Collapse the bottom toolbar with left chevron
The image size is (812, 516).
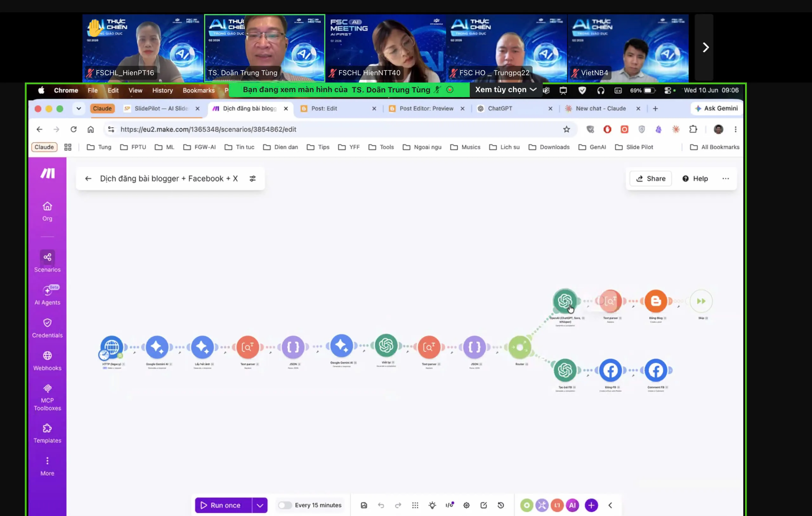click(610, 505)
